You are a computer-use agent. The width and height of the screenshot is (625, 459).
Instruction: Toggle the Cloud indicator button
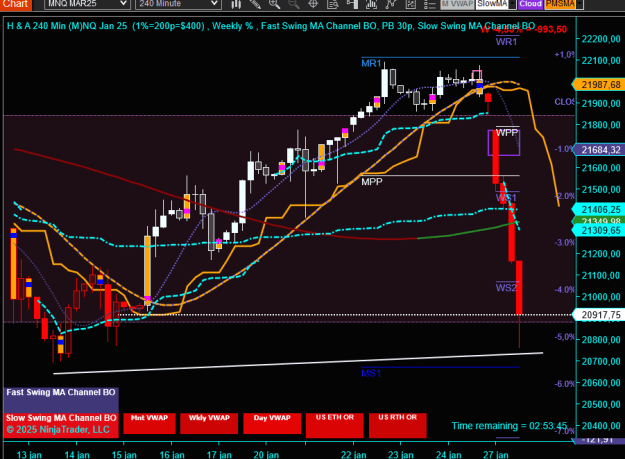coord(530,4)
